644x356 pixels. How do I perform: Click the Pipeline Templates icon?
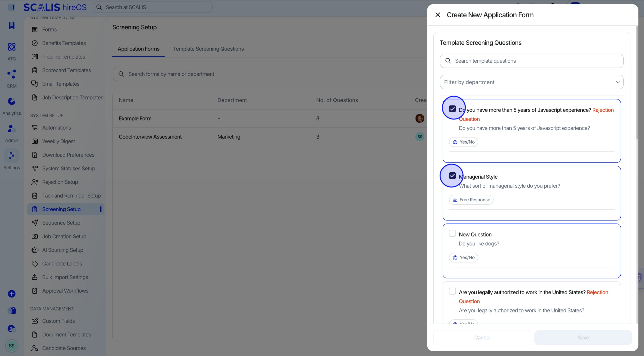[x=35, y=57]
